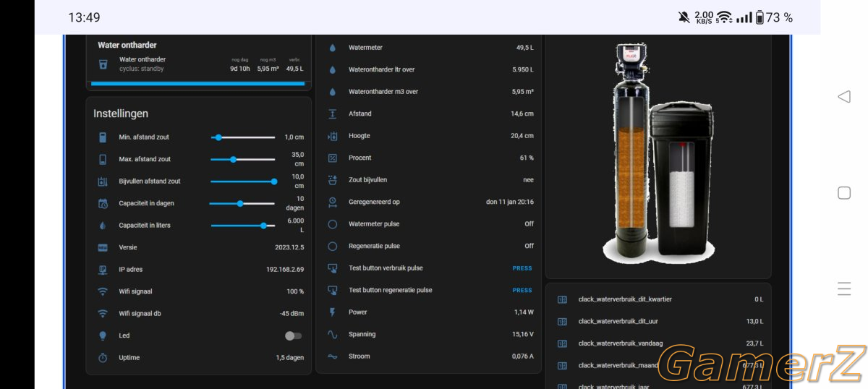Click the Zout bijvullen value nee
Screen dimensions: 868x389
click(529, 180)
